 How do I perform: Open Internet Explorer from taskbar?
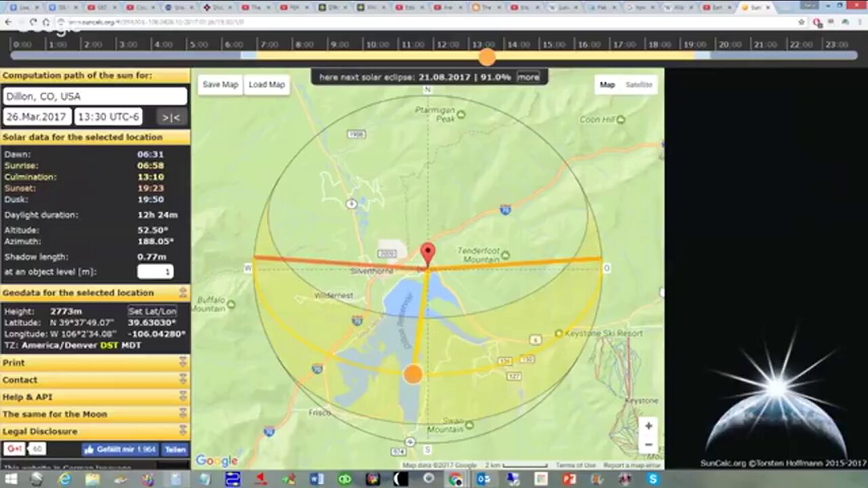[x=64, y=479]
